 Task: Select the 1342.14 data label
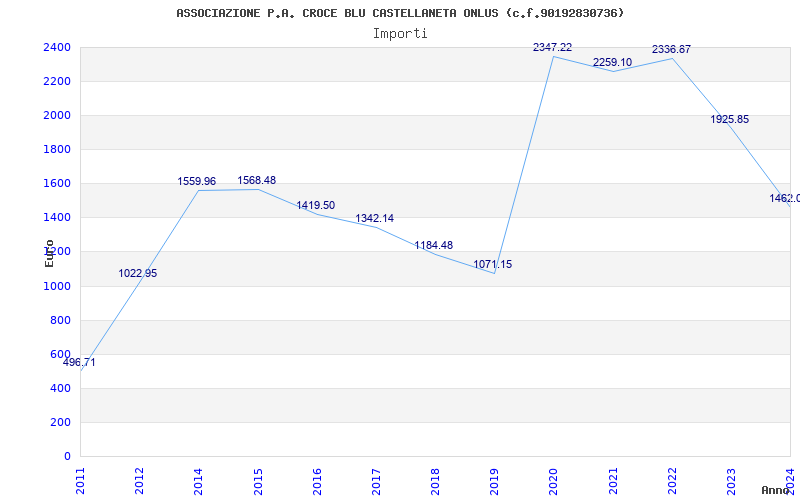click(374, 218)
